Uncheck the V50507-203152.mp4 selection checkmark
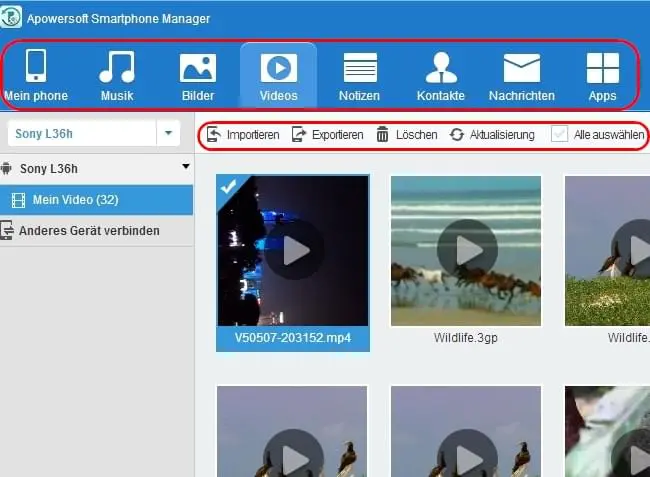Image resolution: width=650 pixels, height=477 pixels. pyautogui.click(x=228, y=186)
